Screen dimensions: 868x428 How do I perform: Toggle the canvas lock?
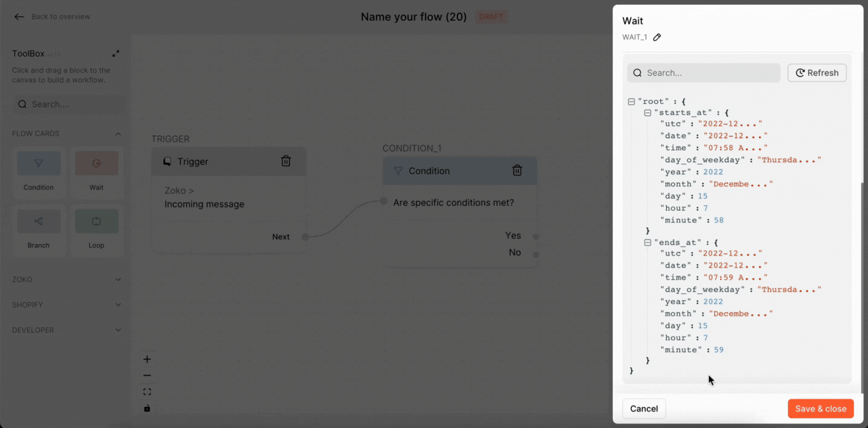(147, 408)
